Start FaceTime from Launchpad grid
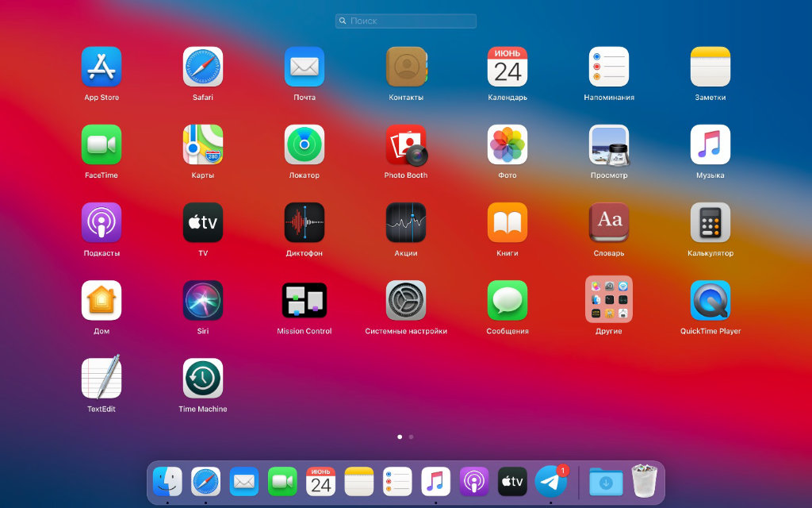 101,144
